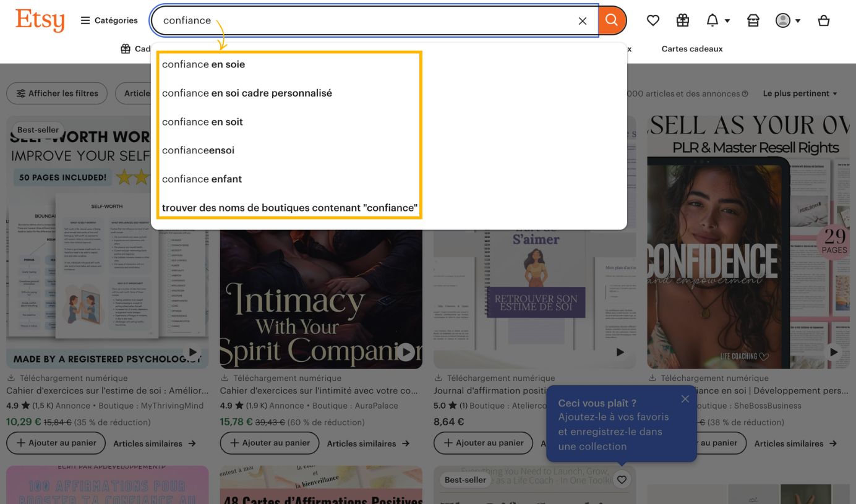
Task: Play the Intimacy workbook preview video
Action: pos(406,351)
